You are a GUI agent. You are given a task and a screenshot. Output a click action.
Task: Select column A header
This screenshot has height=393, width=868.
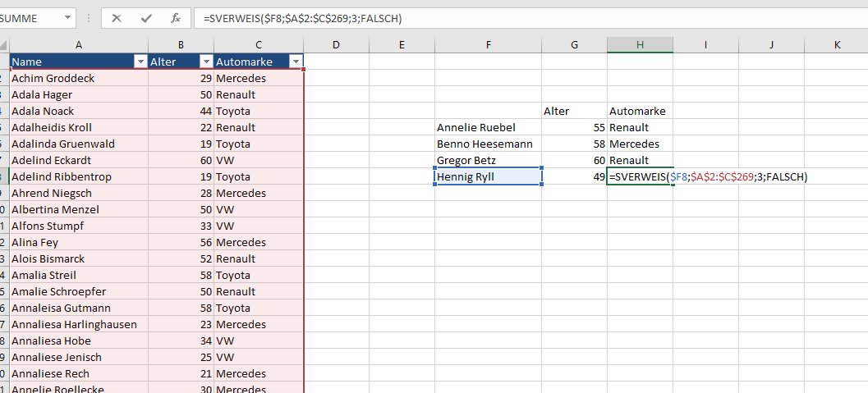(x=79, y=45)
